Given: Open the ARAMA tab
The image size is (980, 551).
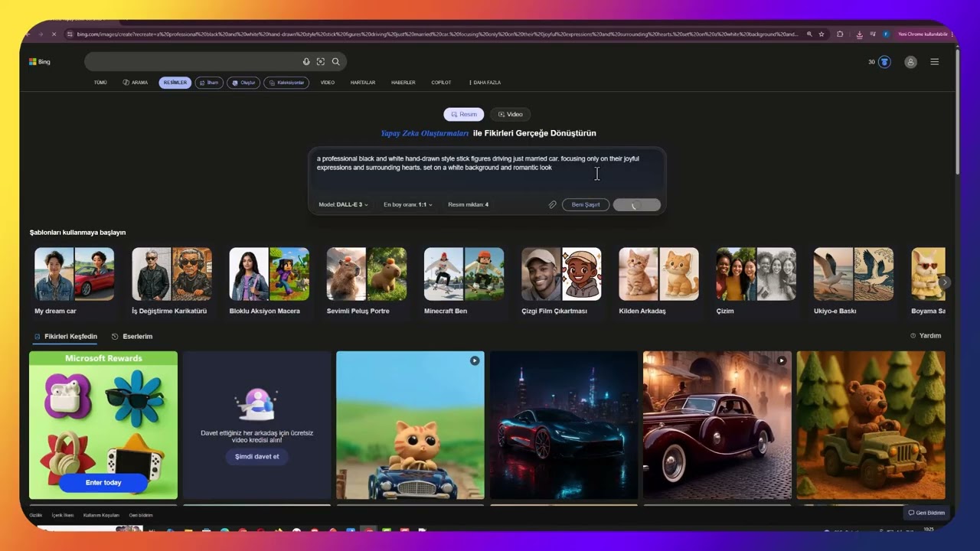Looking at the screenshot, I should pos(136,83).
